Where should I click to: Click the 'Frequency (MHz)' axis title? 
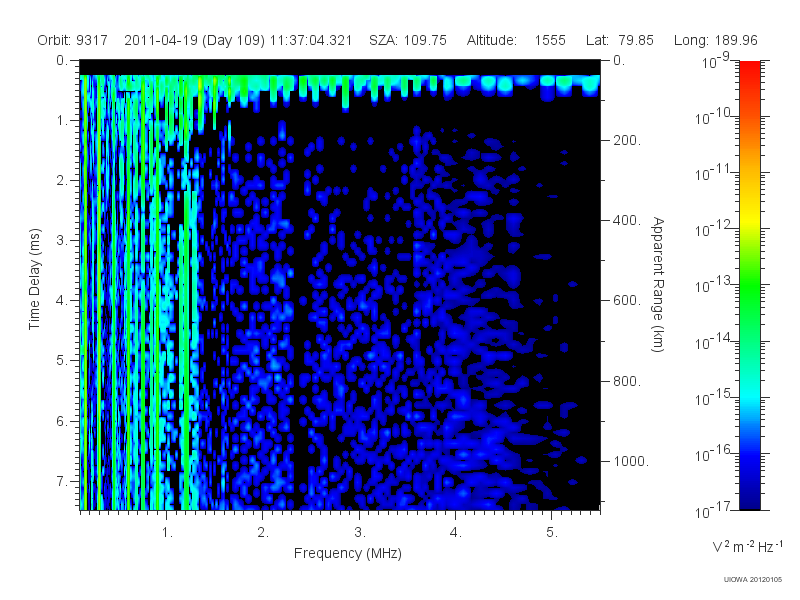[347, 553]
